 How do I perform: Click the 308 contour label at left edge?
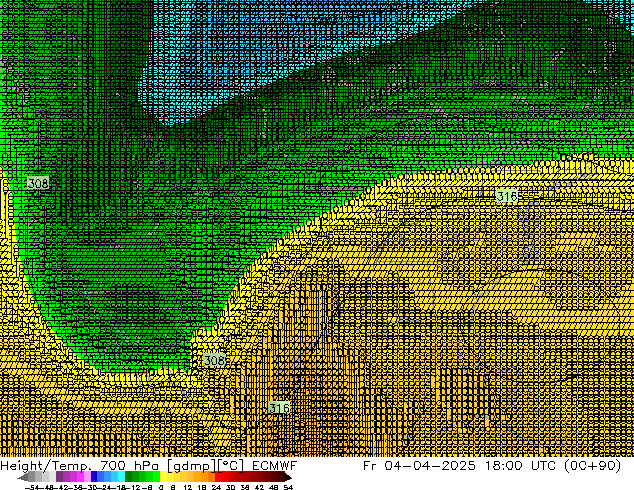pos(38,184)
